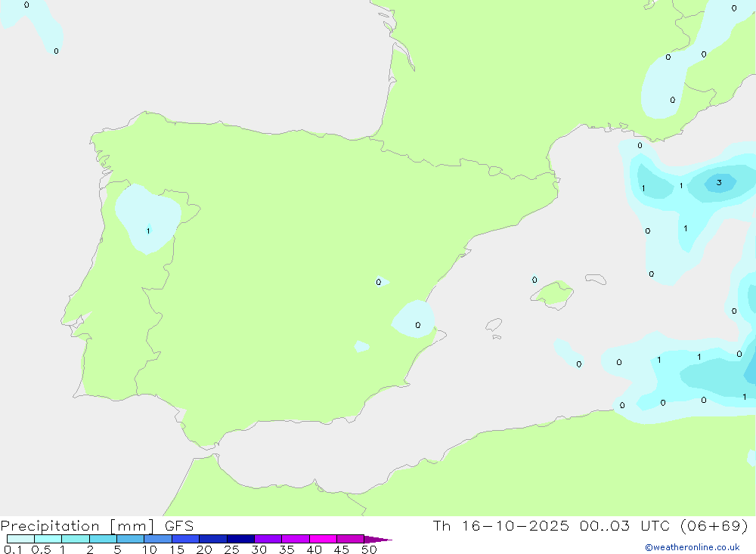Screen dimensions: 756x554
Task: Click the Precipitation [mm] GFS title
Action: coord(97,526)
